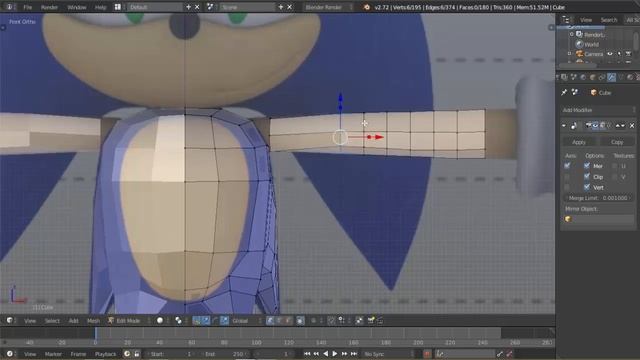640x360 pixels.
Task: Toggle the timeline lock range icon
Action: pyautogui.click(x=137, y=354)
